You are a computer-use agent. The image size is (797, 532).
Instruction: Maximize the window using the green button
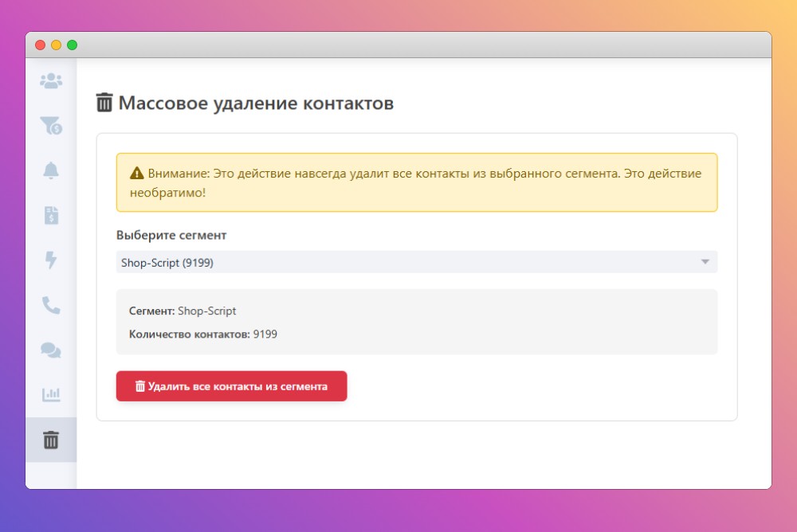click(72, 45)
